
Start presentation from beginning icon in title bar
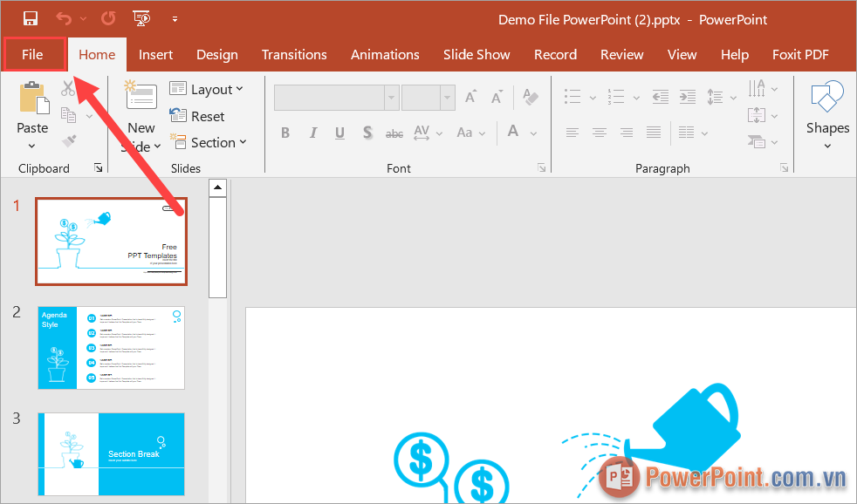click(x=141, y=17)
